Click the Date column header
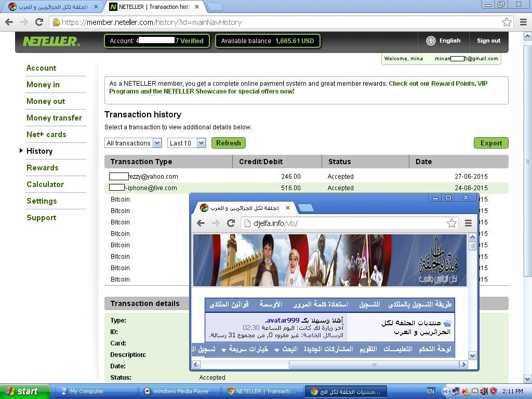The width and height of the screenshot is (532, 399). (459, 162)
